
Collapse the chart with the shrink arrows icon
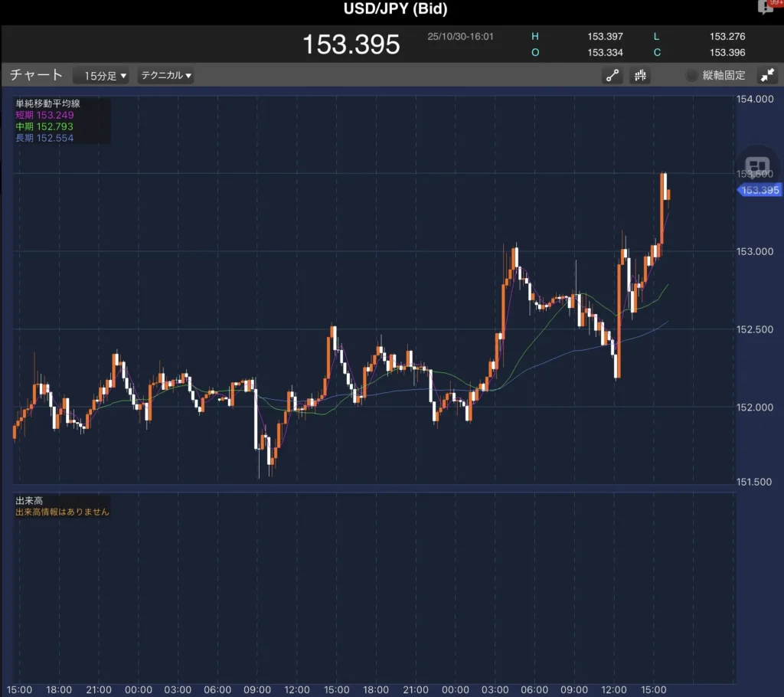(x=766, y=75)
